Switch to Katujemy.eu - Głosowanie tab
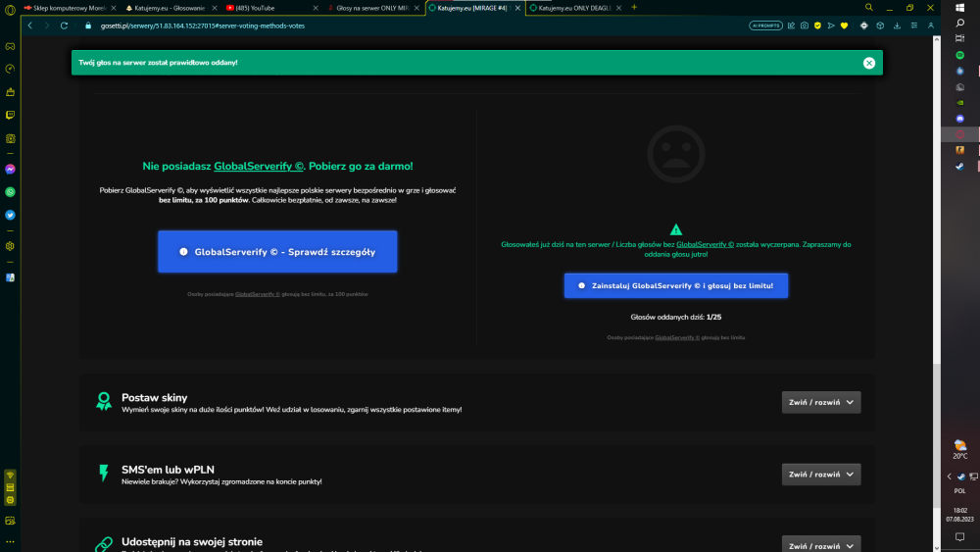Viewport: 980px width, 552px height. pos(169,8)
